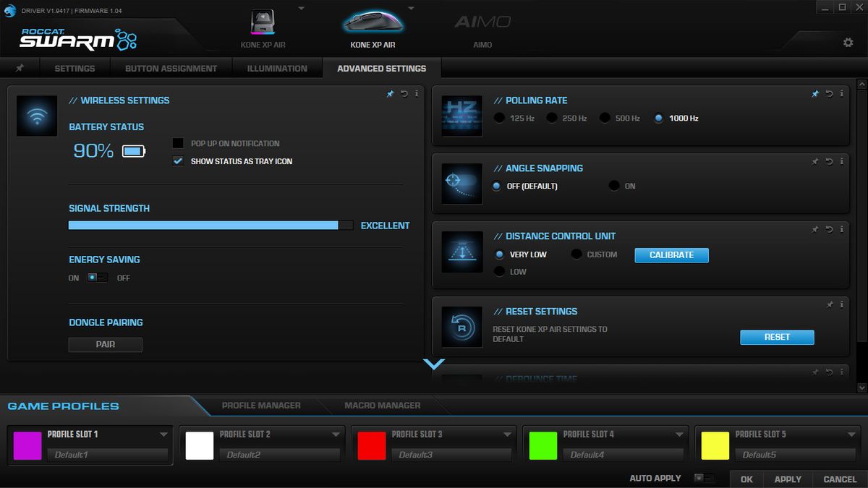Select 500 Hz polling rate
Screen dimensions: 868x488
605,118
